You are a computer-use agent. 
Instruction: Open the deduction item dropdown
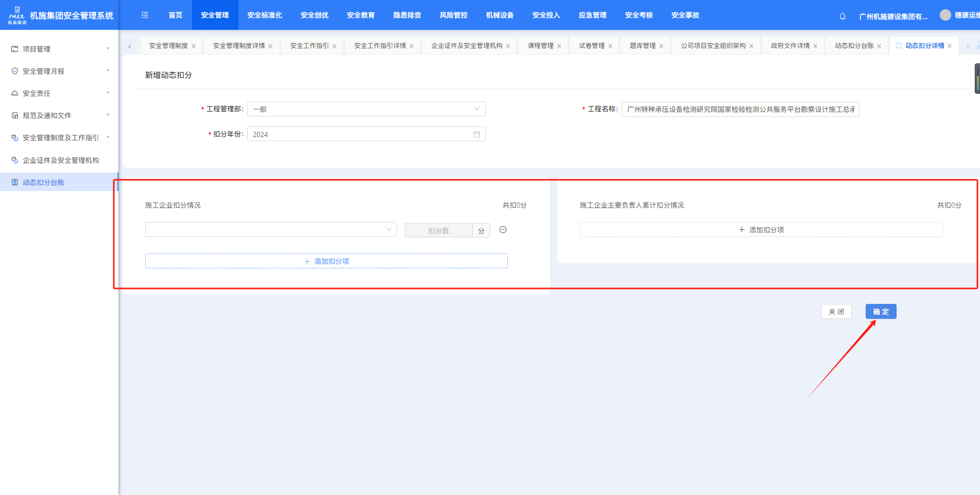(271, 230)
